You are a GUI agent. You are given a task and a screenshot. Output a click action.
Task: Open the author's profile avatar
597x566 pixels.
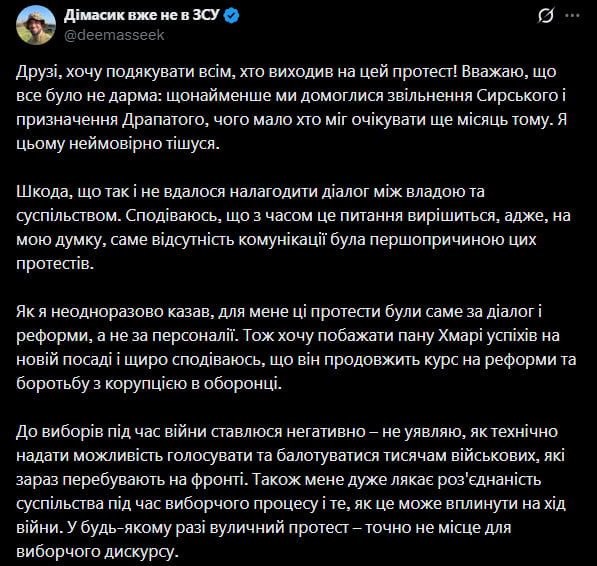[36, 25]
